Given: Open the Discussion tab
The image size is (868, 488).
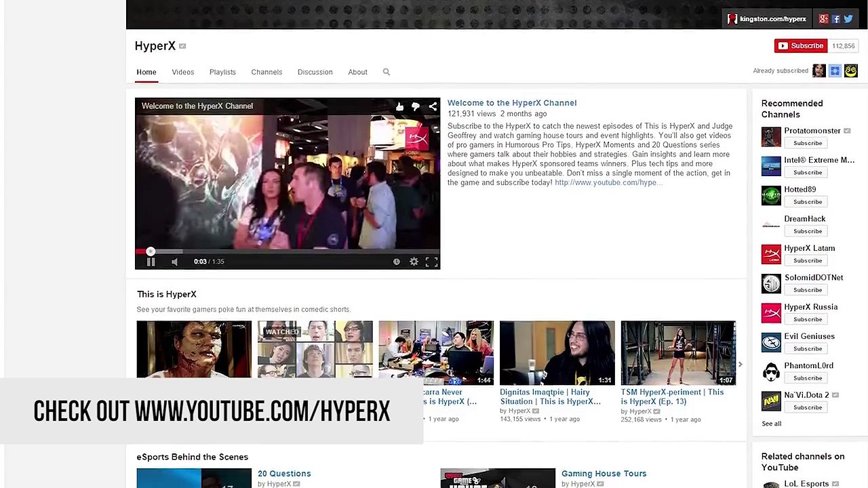Looking at the screenshot, I should coord(315,72).
